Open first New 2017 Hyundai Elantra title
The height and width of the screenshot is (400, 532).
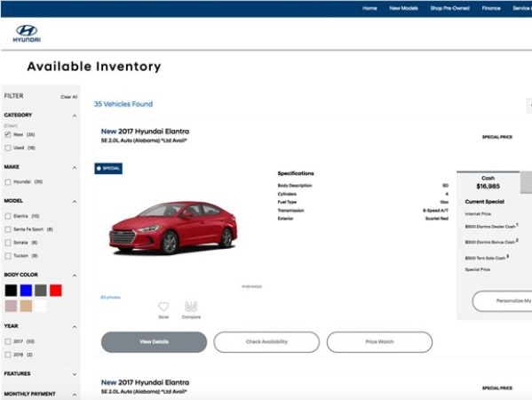click(146, 132)
